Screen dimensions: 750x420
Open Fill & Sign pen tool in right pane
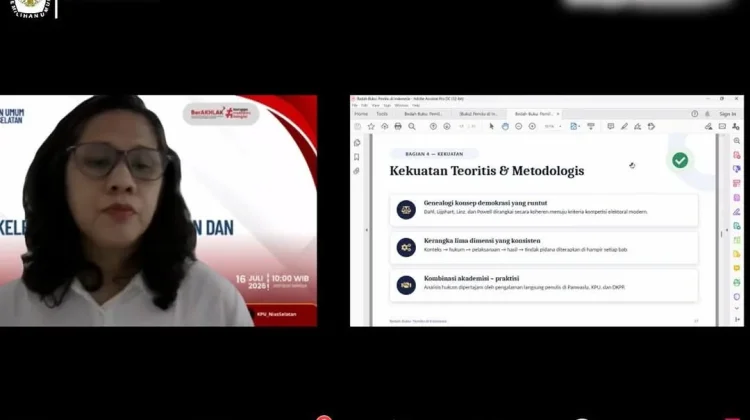pos(737,211)
